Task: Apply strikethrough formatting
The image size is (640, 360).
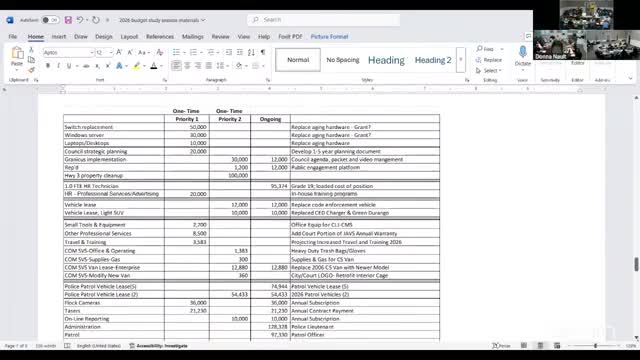Action: coord(86,66)
